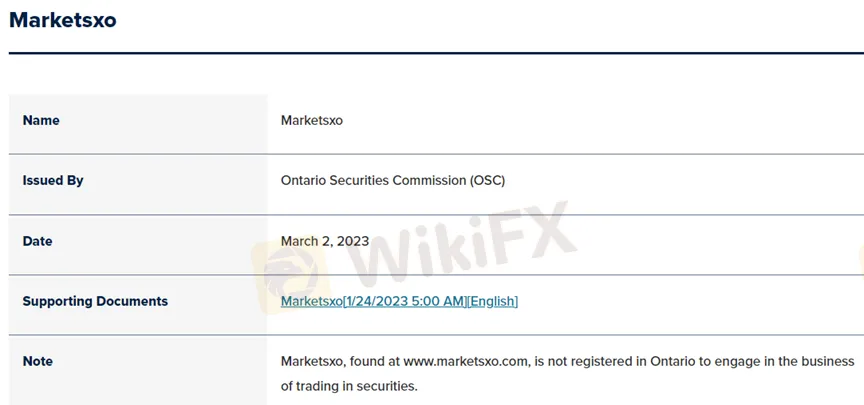
Task: Select the Name row label
Action: pyautogui.click(x=41, y=121)
